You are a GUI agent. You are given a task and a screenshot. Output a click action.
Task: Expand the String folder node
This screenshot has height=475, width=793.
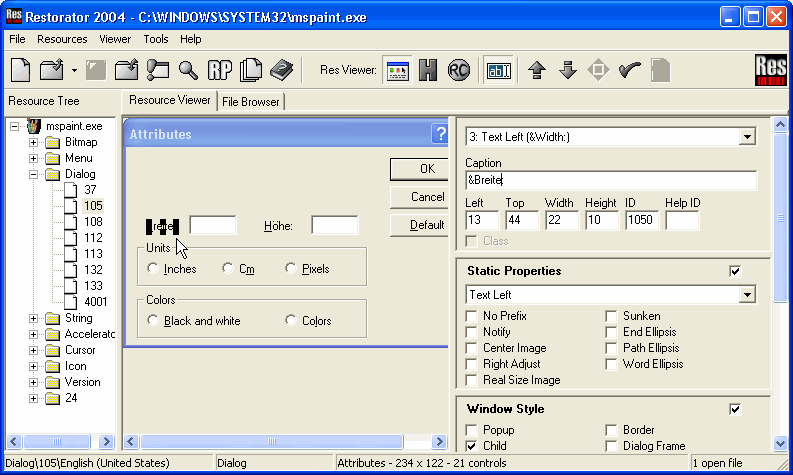tap(33, 318)
